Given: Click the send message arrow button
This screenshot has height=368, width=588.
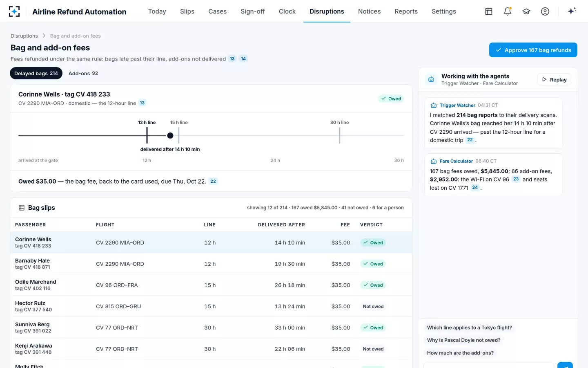Looking at the screenshot, I should (x=565, y=365).
